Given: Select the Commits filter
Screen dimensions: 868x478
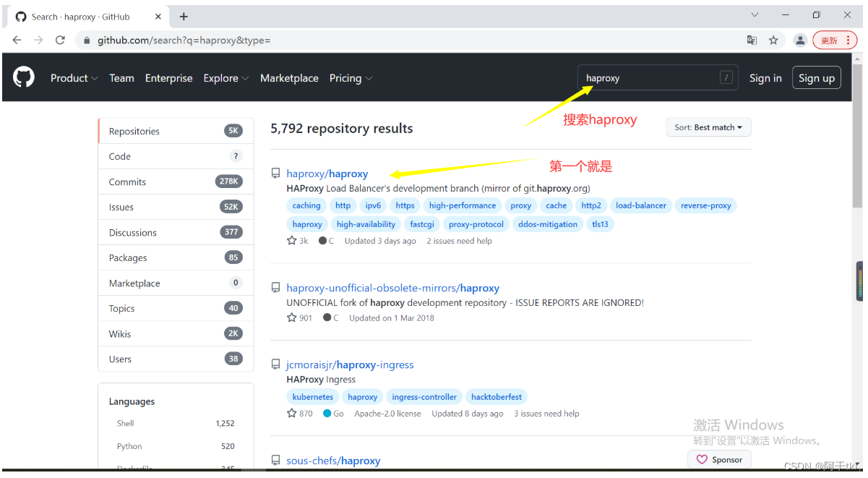Looking at the screenshot, I should (176, 182).
